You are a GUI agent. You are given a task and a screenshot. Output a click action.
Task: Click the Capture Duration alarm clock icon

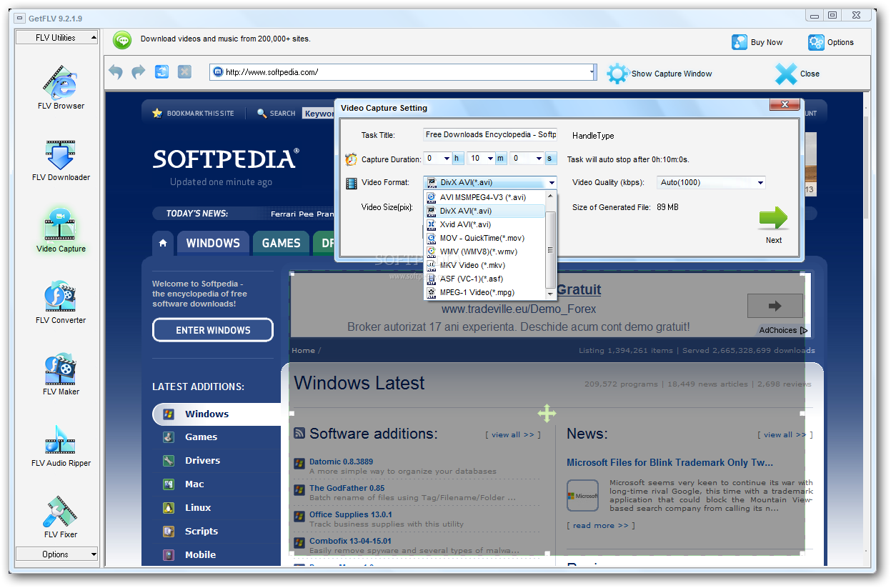pos(351,159)
